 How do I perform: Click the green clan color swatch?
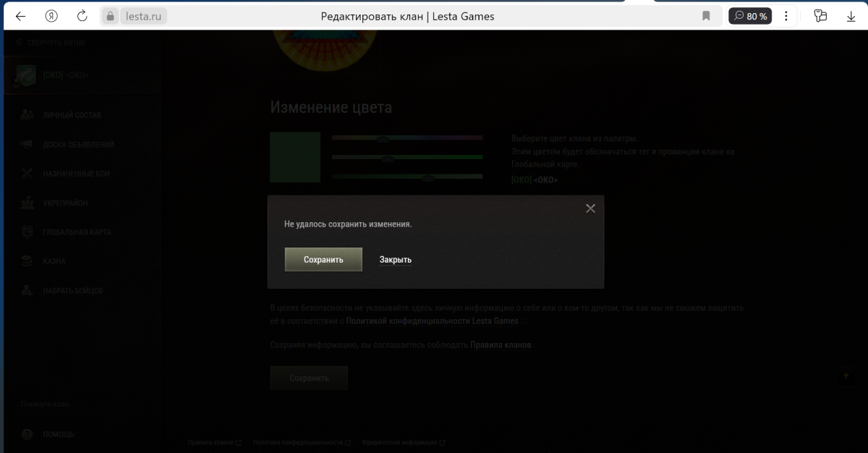click(x=295, y=157)
